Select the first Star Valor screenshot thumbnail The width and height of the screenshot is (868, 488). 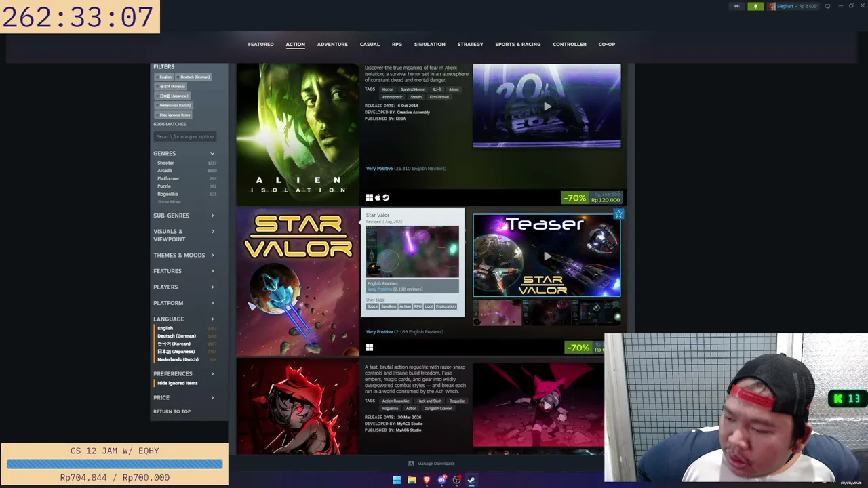coord(497,313)
